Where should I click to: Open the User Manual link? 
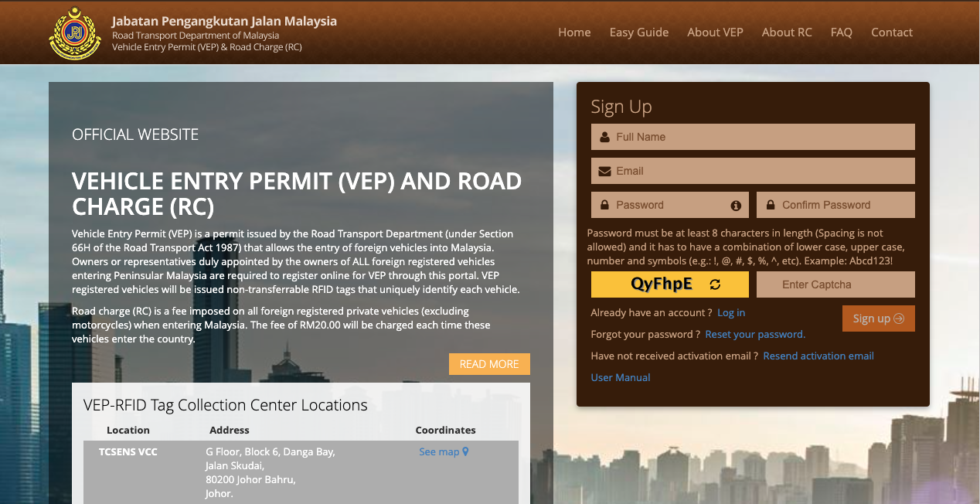[620, 377]
